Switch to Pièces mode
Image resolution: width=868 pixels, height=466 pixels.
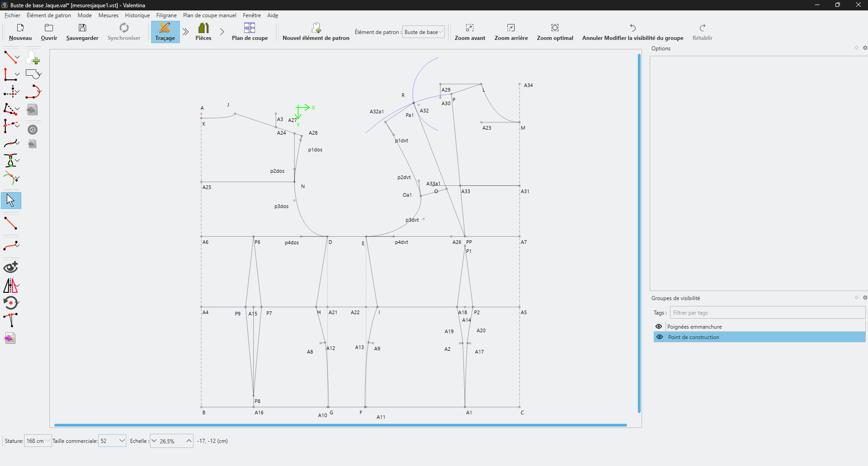(x=203, y=32)
